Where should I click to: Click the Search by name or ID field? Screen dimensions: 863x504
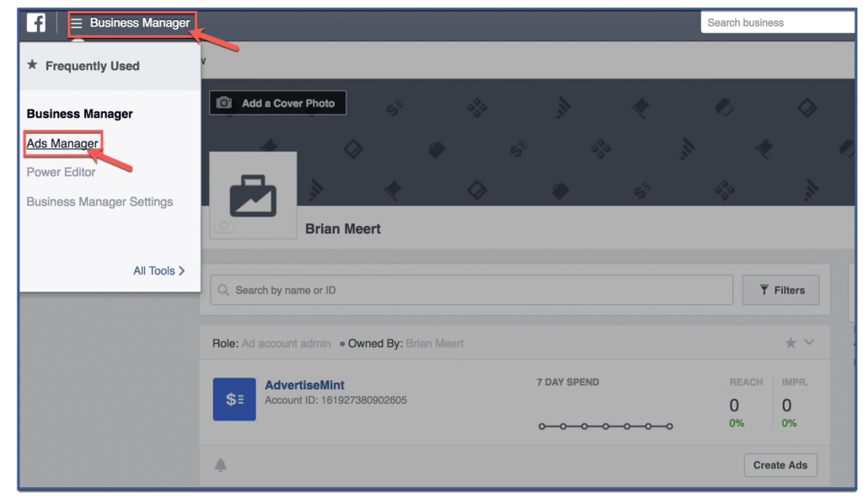[x=472, y=290]
